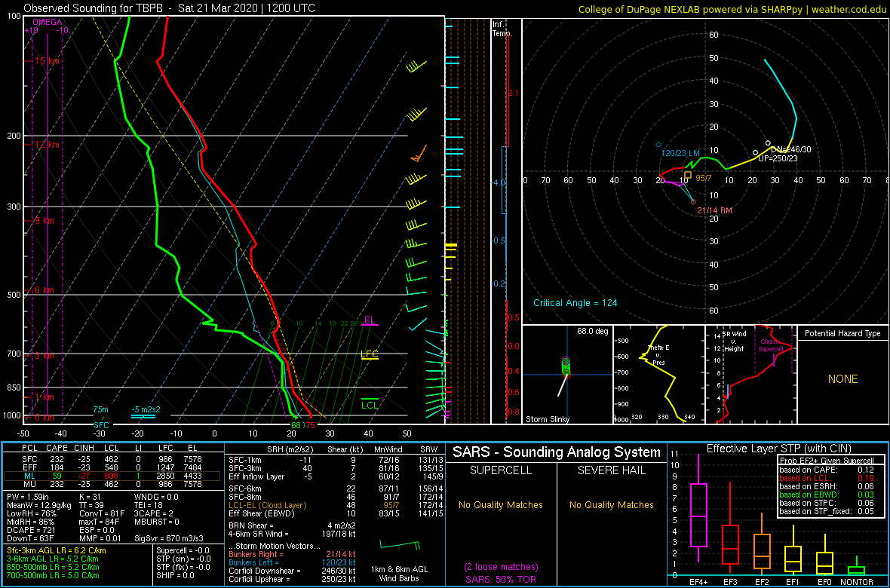
Task: Click the 'UP=250/23' hodograph label
Action: click(x=778, y=158)
